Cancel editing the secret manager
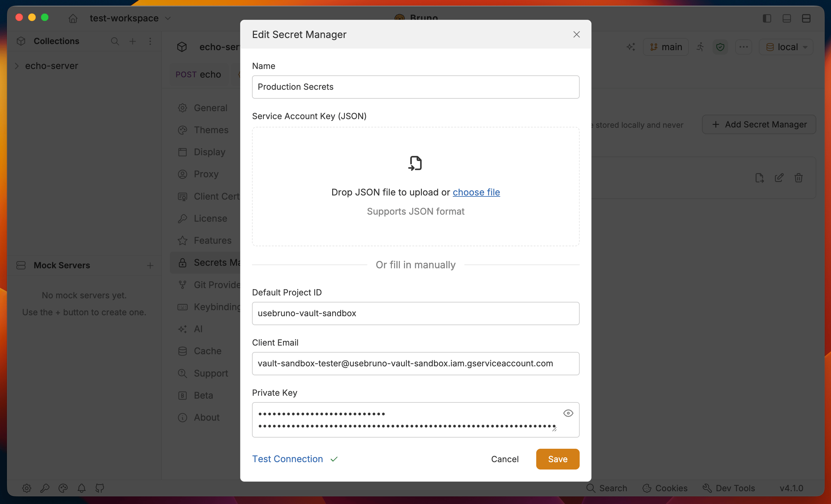The width and height of the screenshot is (831, 504). tap(505, 459)
